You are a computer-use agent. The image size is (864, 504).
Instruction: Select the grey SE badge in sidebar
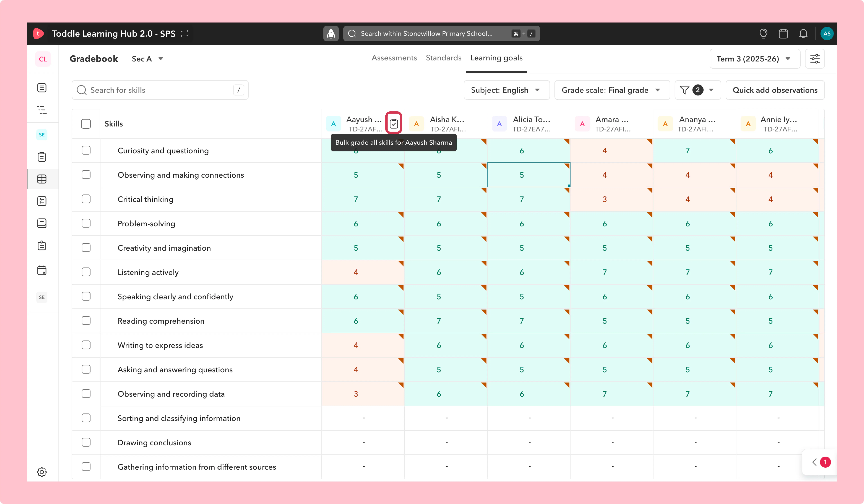click(42, 297)
